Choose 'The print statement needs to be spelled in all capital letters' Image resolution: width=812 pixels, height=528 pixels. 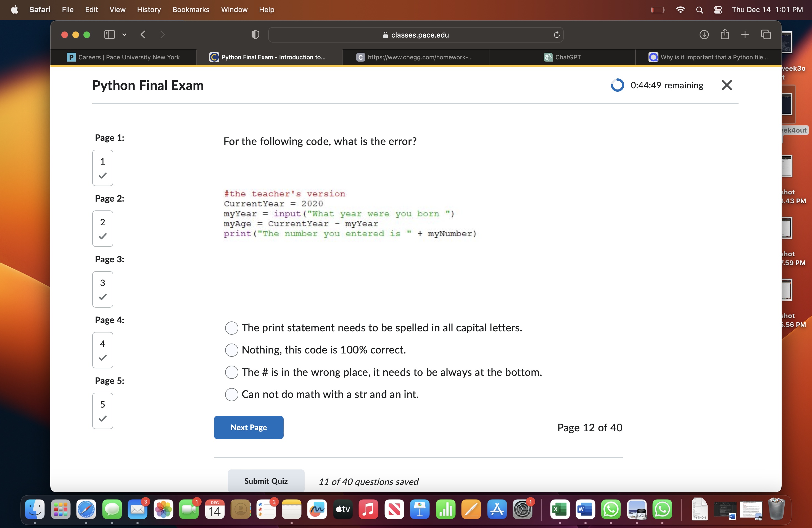point(232,328)
